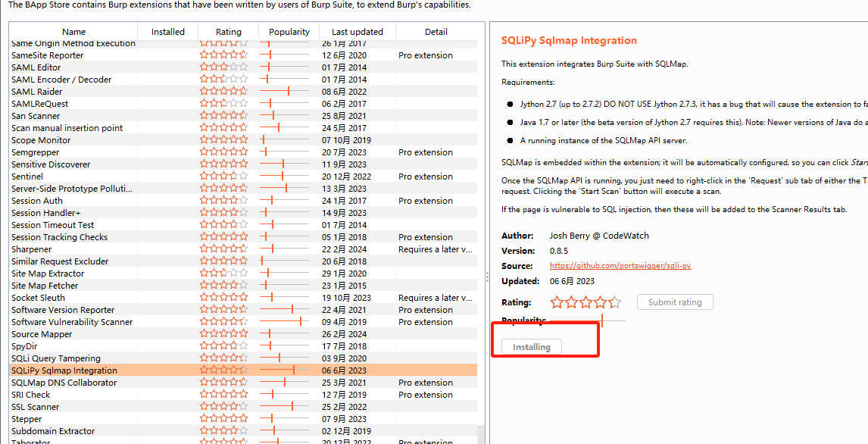This screenshot has height=444, width=868.
Task: Select the Subdomain Extractor extension
Action: coord(244,431)
